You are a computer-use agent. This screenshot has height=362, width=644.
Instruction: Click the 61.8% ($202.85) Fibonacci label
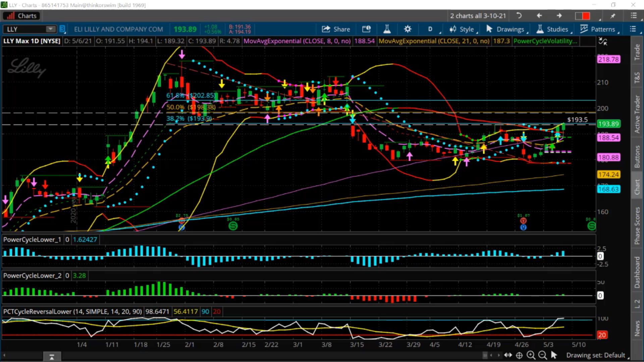[191, 95]
